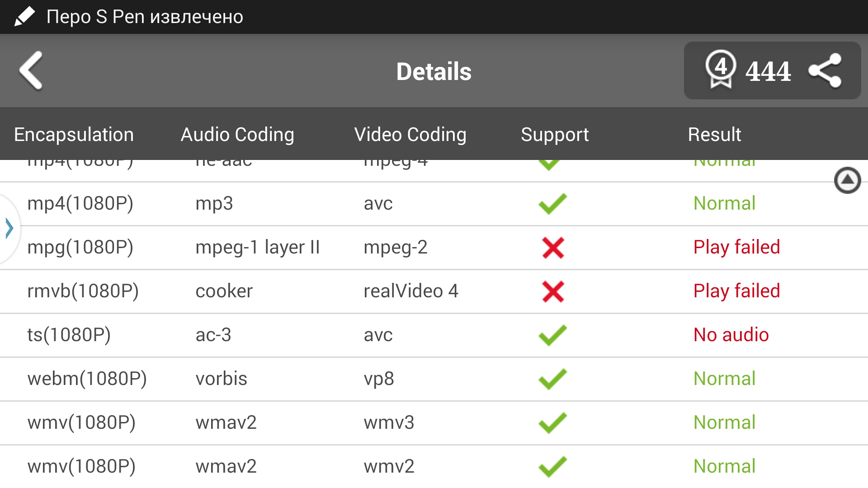Tap green checkmark in mp3 avc row

tap(552, 204)
